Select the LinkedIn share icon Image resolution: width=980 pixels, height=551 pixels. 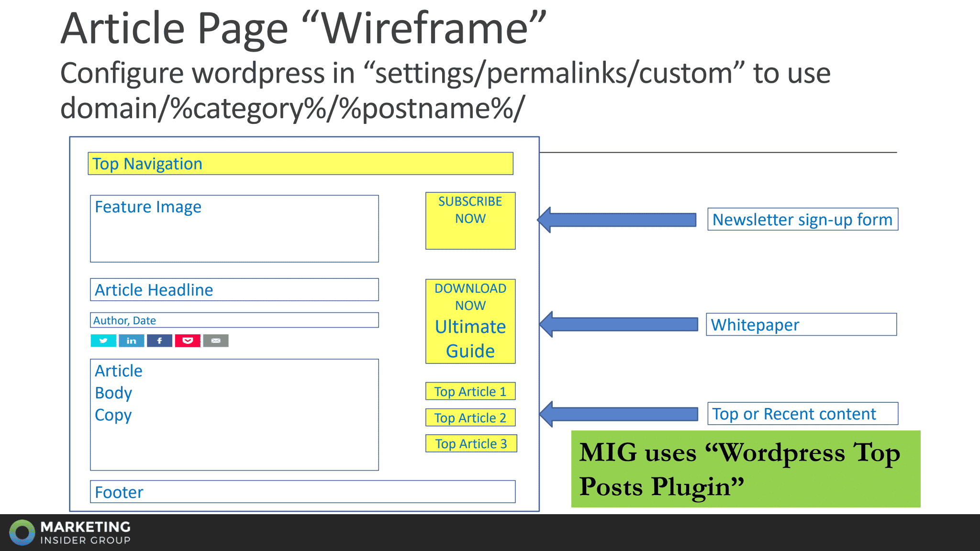point(131,341)
